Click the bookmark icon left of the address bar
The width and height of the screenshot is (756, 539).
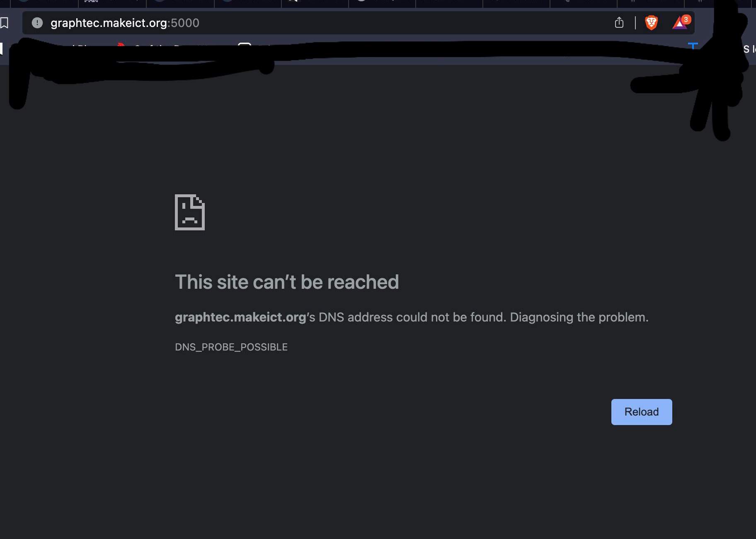(x=4, y=23)
